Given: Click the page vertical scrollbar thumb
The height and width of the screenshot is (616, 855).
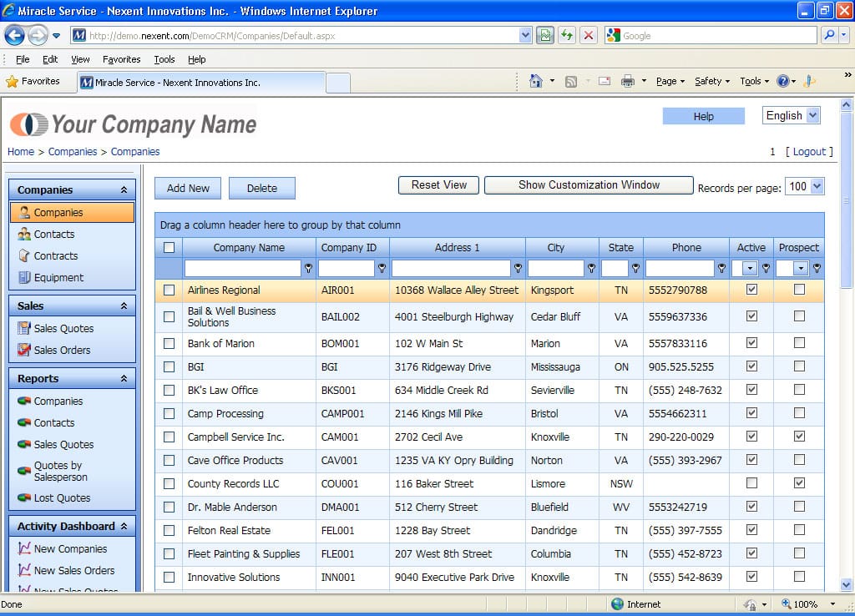Looking at the screenshot, I should pos(846,200).
